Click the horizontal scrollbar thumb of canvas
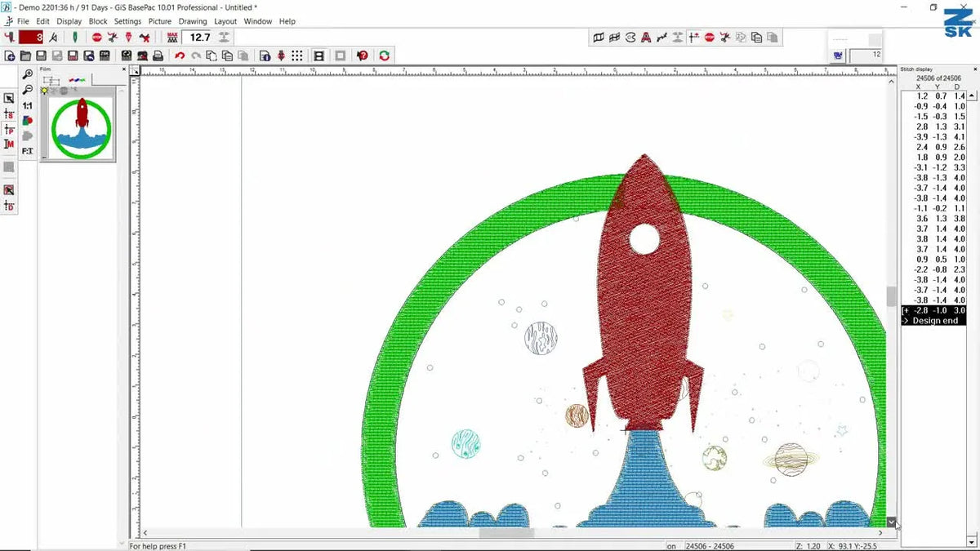 point(506,533)
